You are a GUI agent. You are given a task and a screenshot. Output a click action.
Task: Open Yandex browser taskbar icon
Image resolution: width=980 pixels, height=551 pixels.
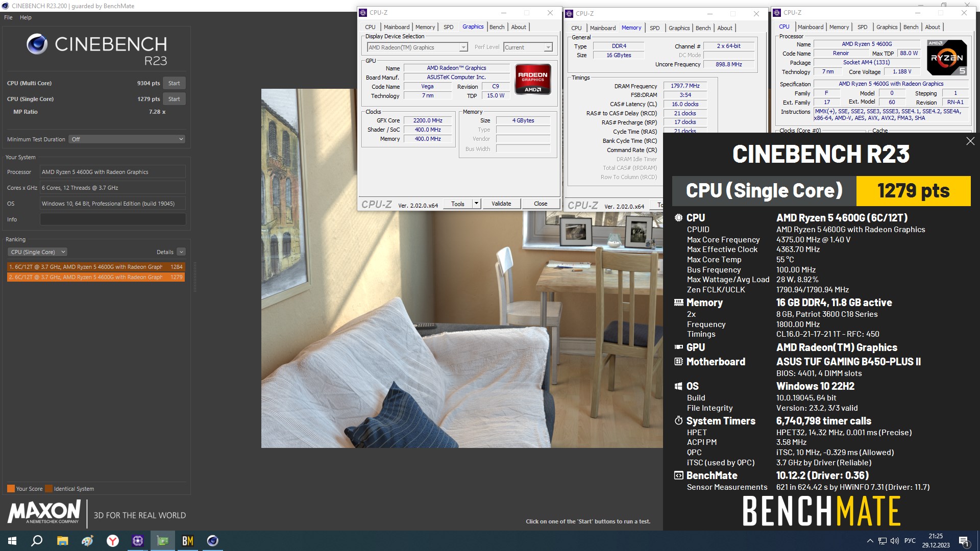pos(112,541)
